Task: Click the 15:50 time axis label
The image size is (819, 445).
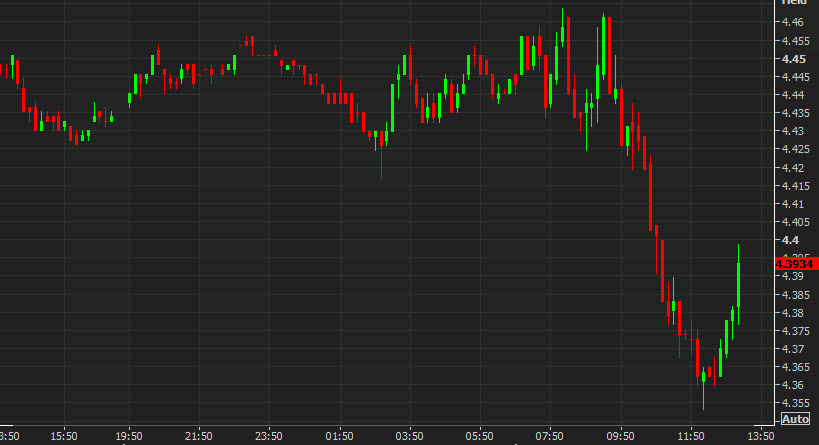Action: 64,436
